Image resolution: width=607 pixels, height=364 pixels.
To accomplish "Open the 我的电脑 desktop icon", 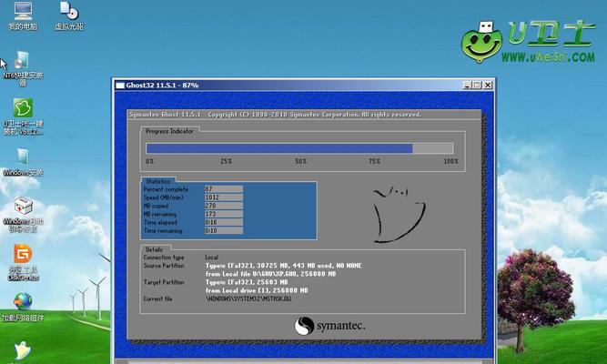I will tap(22, 12).
